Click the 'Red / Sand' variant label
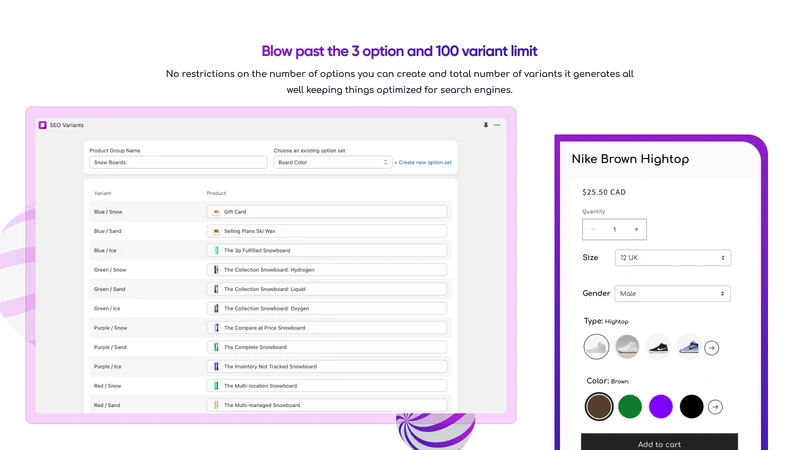The width and height of the screenshot is (800, 450). click(x=107, y=406)
